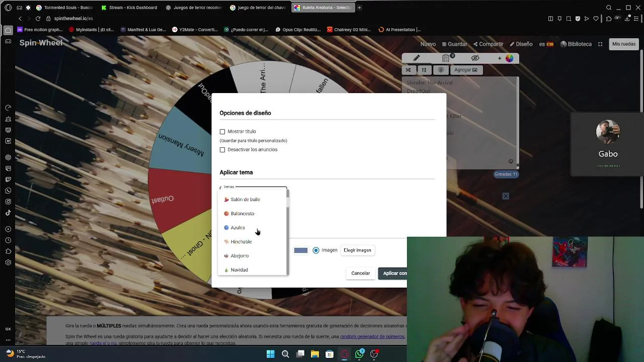Image resolution: width=644 pixels, height=362 pixels.
Task: Open TikTok in Opera sidebar
Action: (8, 213)
